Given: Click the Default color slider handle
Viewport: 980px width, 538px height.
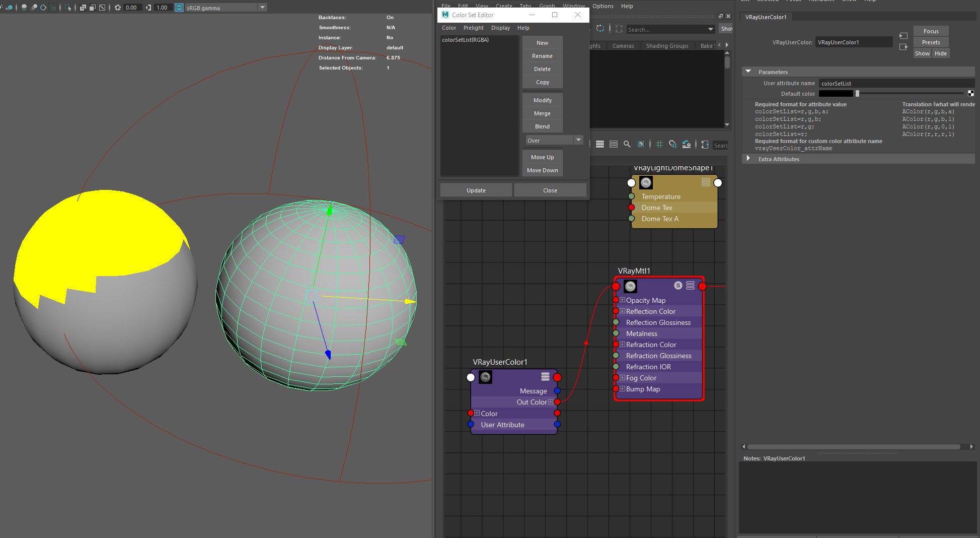Looking at the screenshot, I should click(857, 94).
